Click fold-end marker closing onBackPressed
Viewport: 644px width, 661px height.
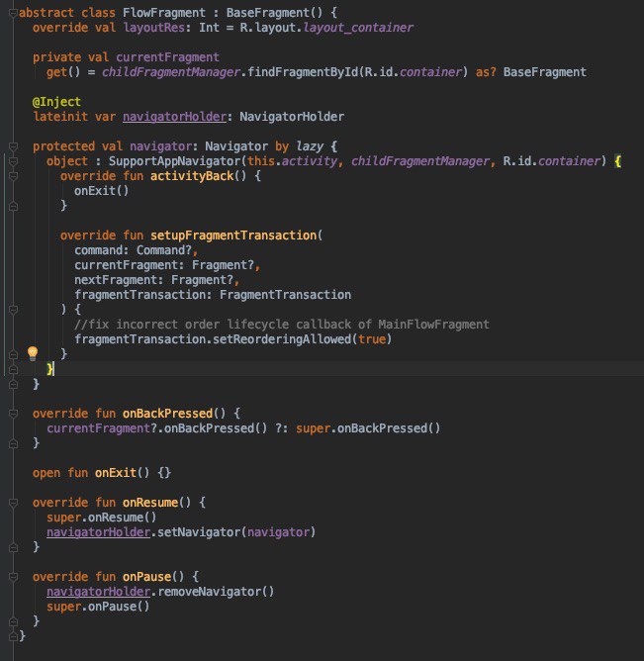[x=13, y=443]
